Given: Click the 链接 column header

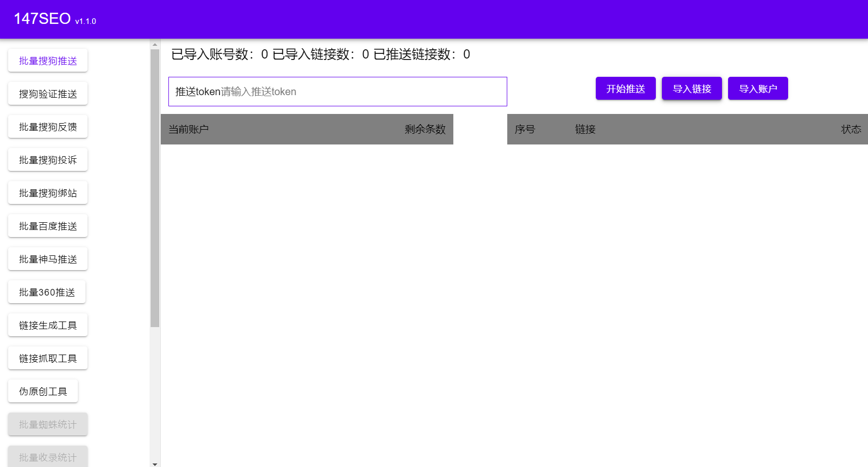Looking at the screenshot, I should tap(585, 129).
